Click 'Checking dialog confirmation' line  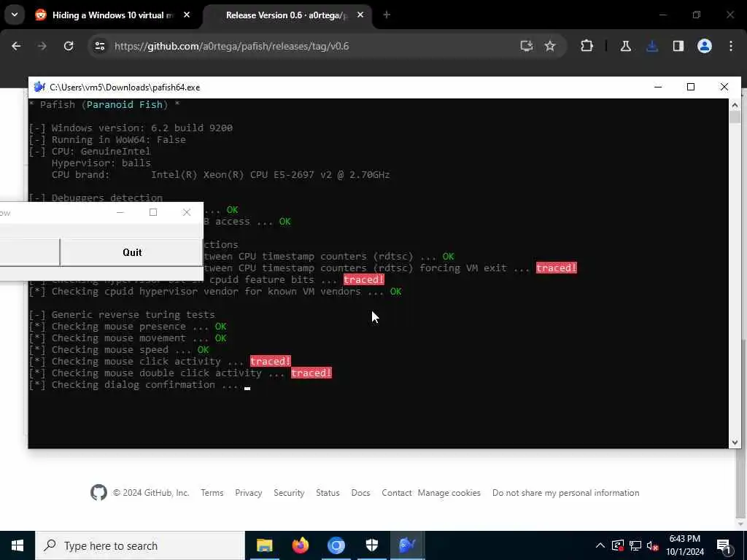133,385
